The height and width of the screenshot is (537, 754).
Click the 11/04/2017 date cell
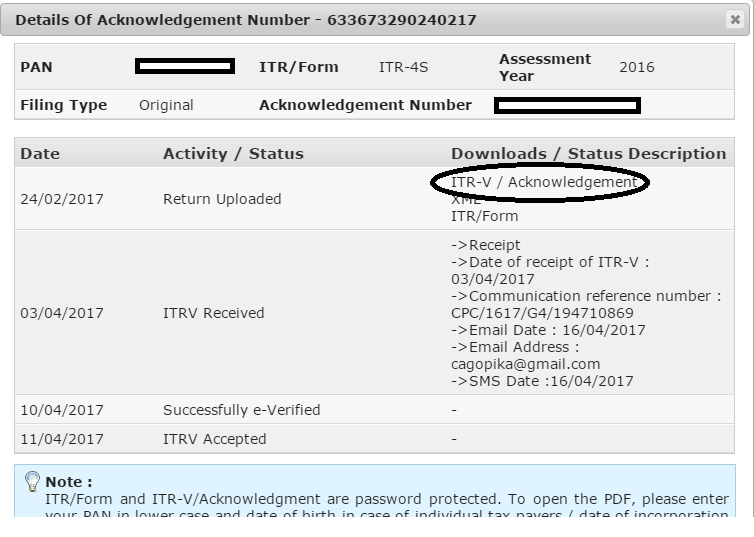[x=61, y=439]
